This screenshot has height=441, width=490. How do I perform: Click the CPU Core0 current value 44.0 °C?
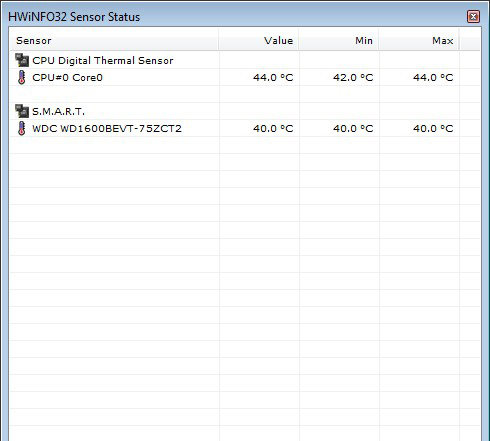click(x=273, y=77)
